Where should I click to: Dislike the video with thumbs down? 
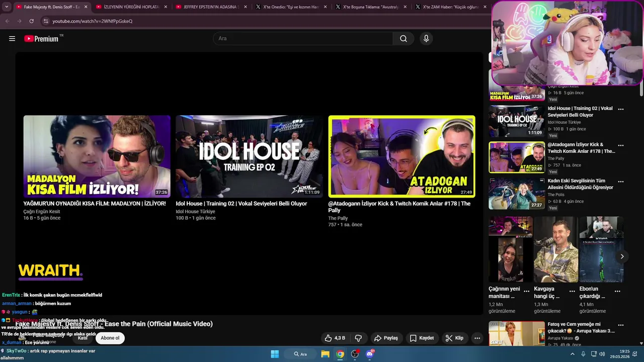click(358, 338)
